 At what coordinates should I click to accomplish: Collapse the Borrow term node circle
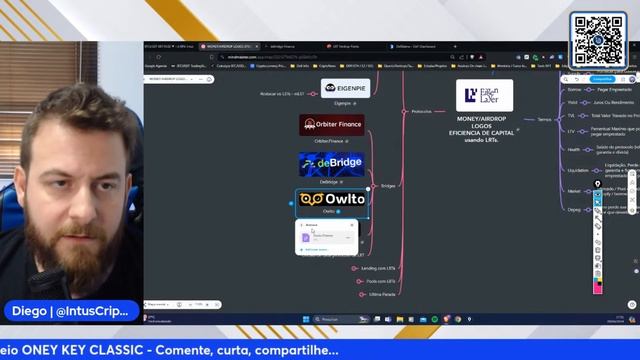click(588, 89)
